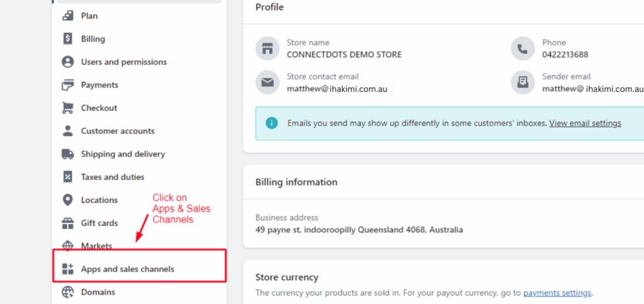
Task: Click the Apps and sales channels icon
Action: click(x=68, y=269)
